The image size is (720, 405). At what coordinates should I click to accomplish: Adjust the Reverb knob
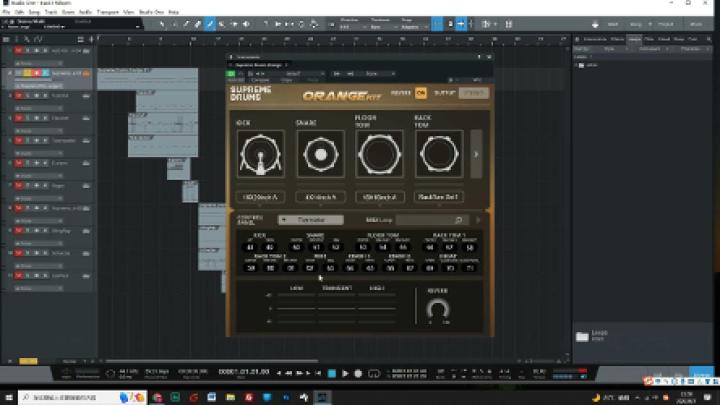pyautogui.click(x=438, y=309)
